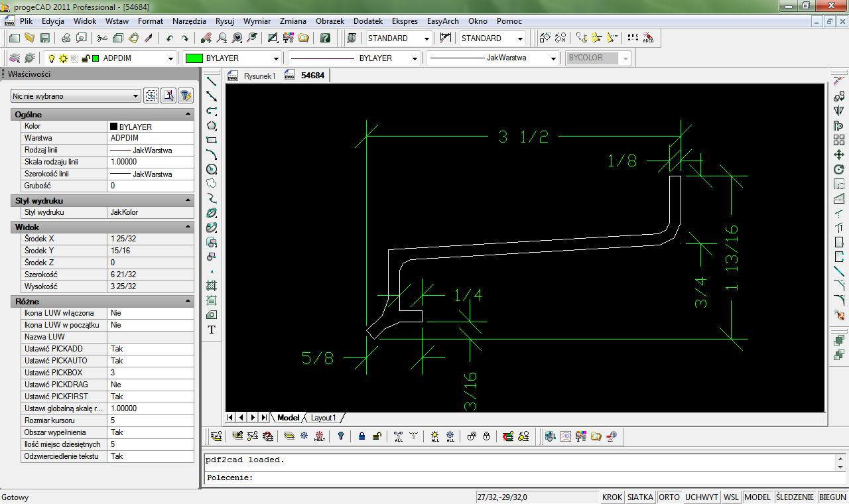Image resolution: width=849 pixels, height=504 pixels.
Task: Open the JakWarstwa linetype dropdown
Action: 553,58
